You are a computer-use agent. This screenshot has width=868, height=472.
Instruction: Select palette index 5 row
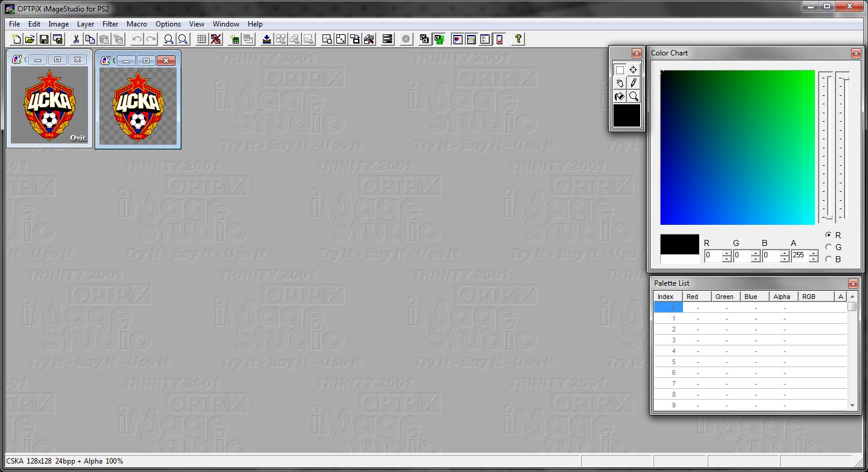pos(750,362)
